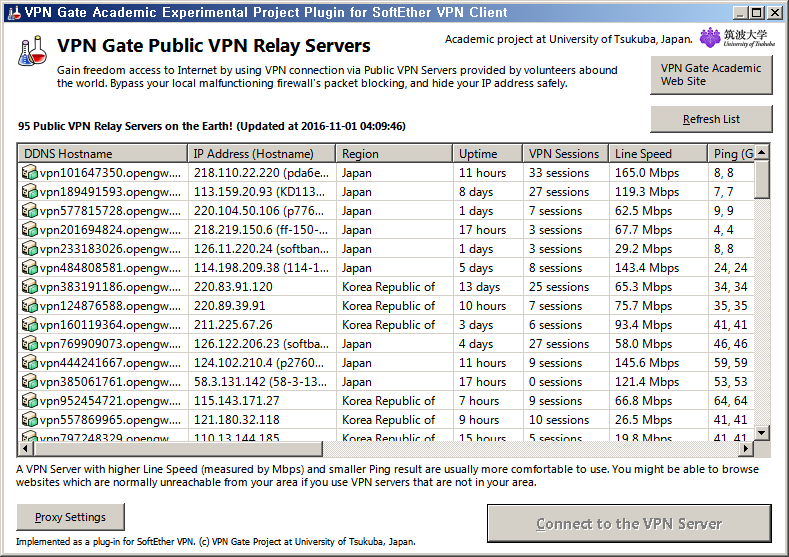789x557 pixels.
Task: Sort by Uptime column header
Action: [487, 154]
